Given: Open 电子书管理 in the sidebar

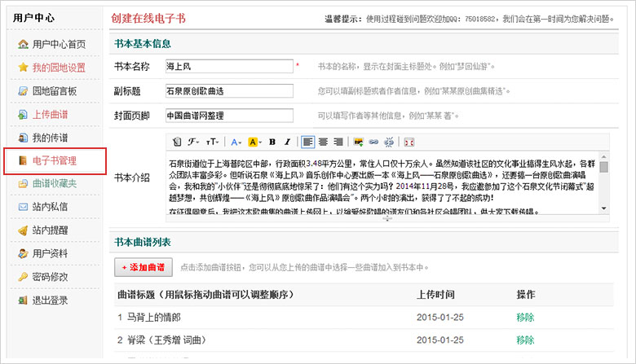Looking at the screenshot, I should pos(55,161).
